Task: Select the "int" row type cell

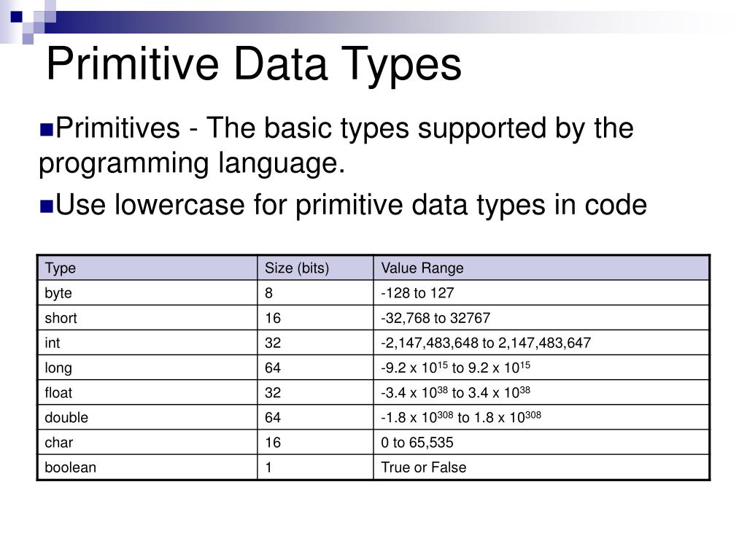Action: click(54, 343)
